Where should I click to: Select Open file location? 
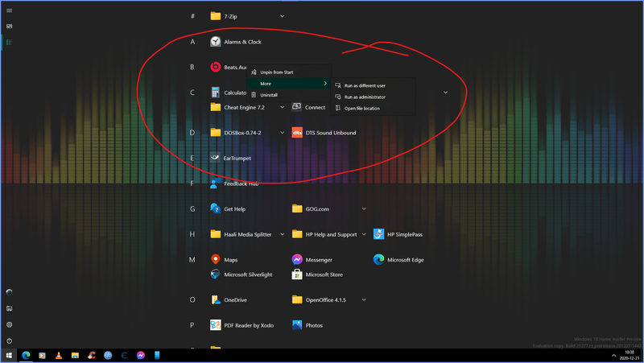[373, 109]
